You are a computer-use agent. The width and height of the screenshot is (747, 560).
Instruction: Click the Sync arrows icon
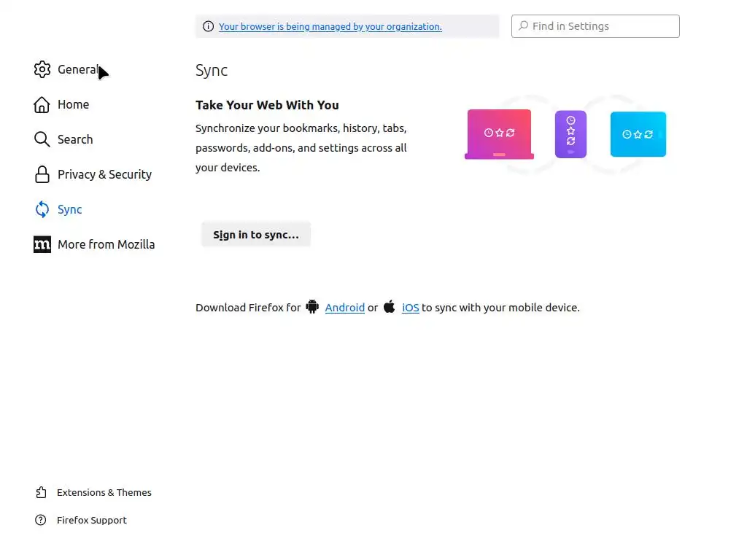pos(42,209)
